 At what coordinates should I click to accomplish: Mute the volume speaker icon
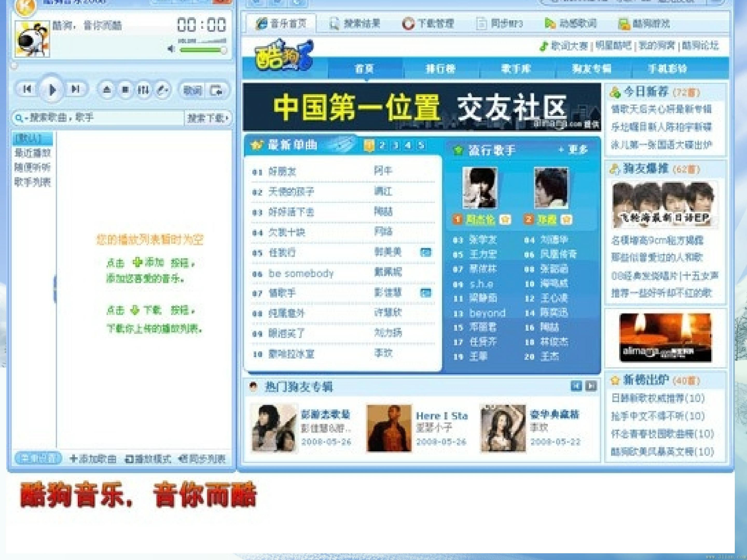(171, 49)
